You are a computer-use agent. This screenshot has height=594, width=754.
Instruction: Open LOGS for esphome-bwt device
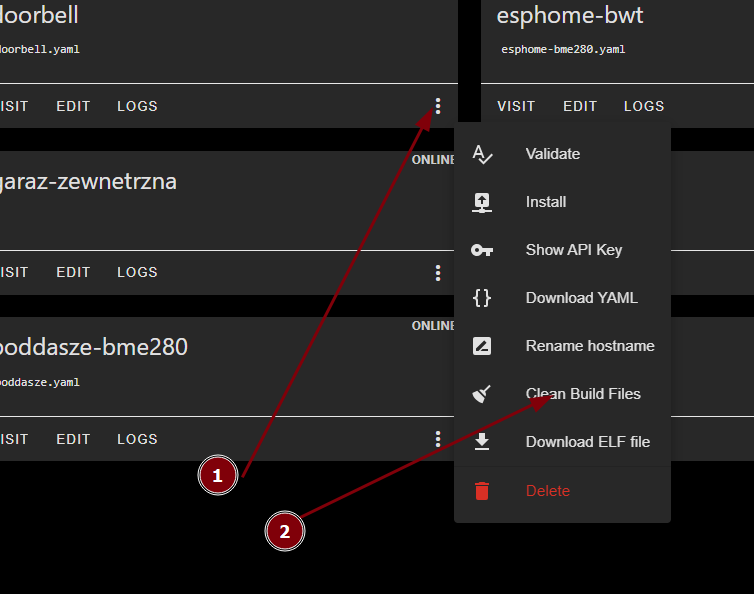[x=644, y=106]
